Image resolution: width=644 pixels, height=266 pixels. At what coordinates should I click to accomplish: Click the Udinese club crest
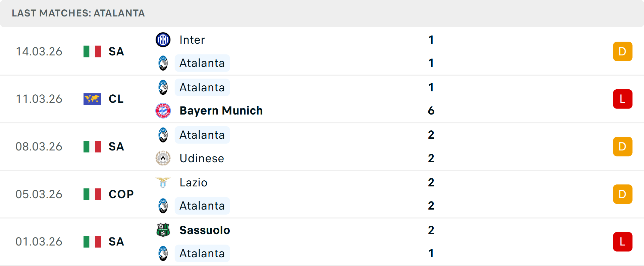pos(163,158)
